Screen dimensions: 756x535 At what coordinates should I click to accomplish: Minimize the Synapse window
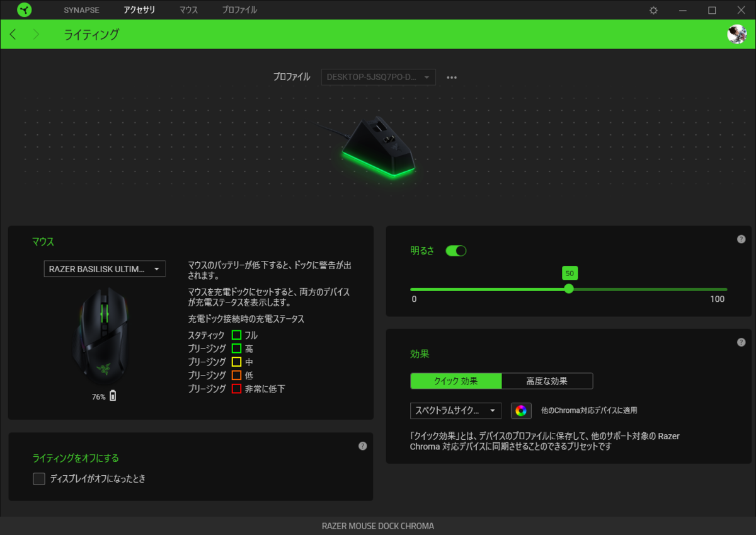coord(683,10)
